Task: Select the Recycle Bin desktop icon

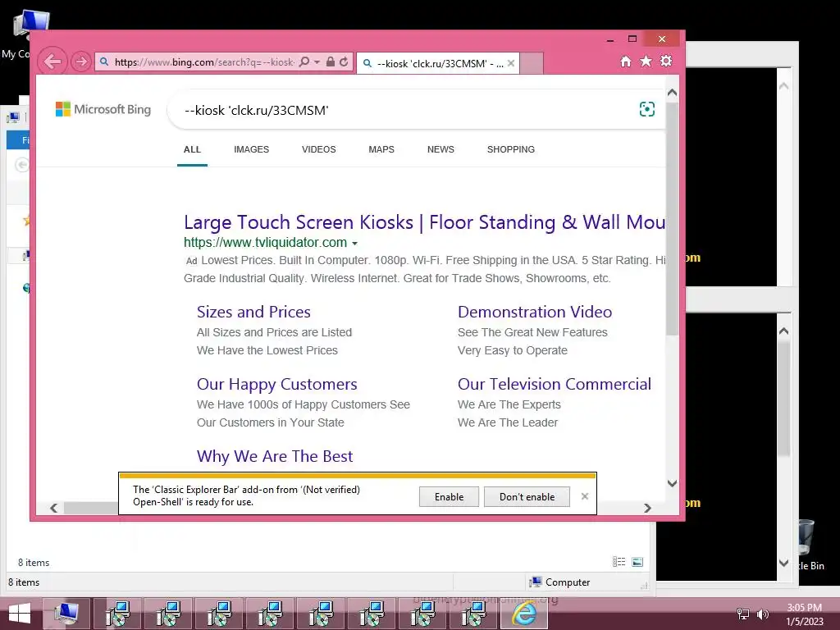Action: [x=806, y=546]
